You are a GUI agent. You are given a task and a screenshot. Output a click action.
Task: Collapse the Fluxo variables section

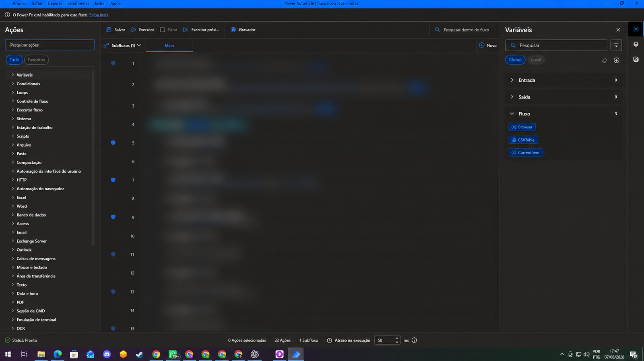coord(563,114)
